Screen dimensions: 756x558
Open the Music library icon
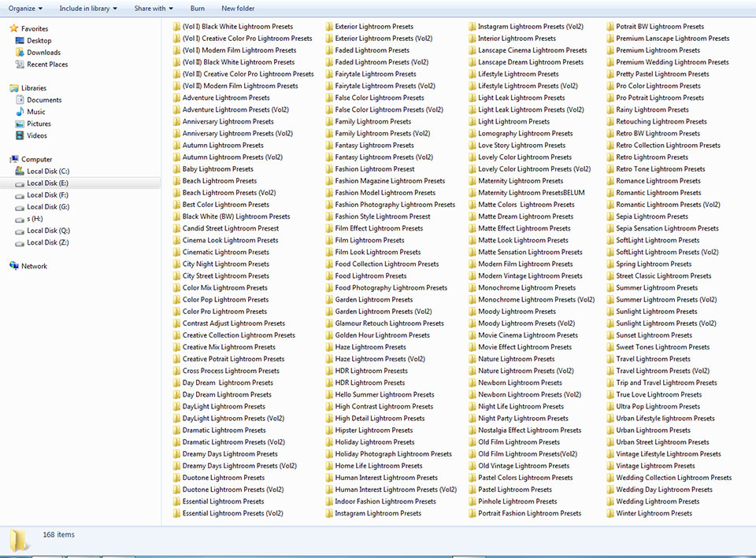[20, 111]
